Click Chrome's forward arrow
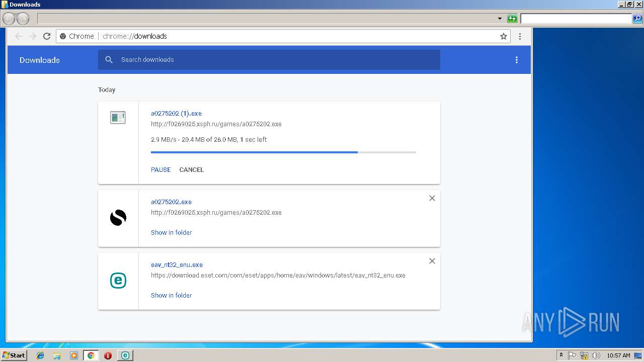This screenshot has height=362, width=644. point(33,36)
